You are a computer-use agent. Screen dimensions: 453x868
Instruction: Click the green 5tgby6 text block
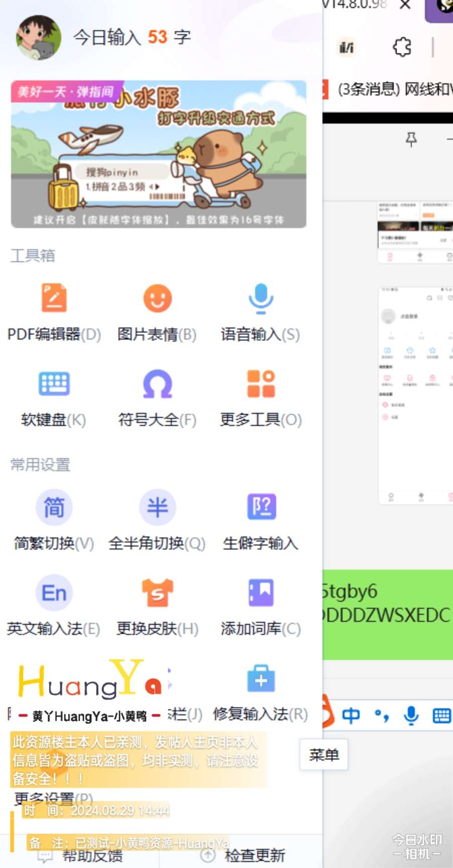tap(388, 614)
